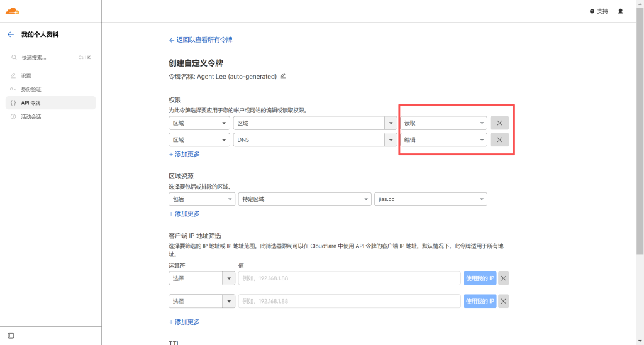Open 编辑 access level dropdown
Image resolution: width=644 pixels, height=345 pixels.
443,140
